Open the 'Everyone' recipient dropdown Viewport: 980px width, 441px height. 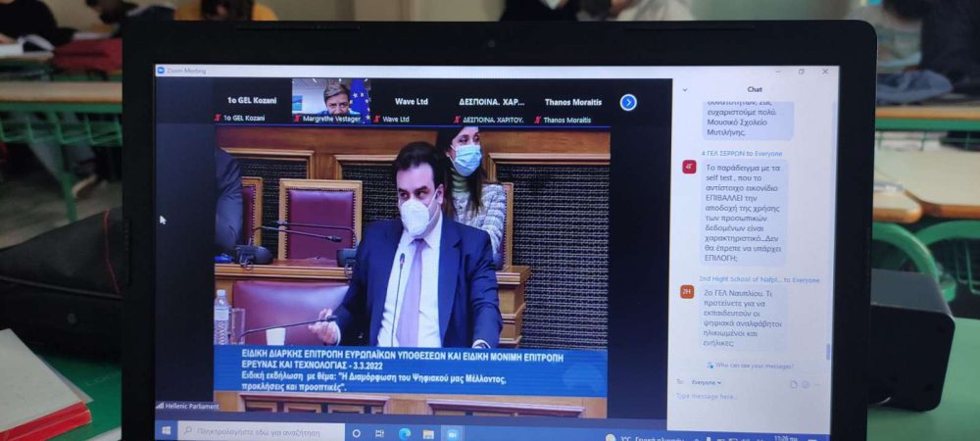706,382
